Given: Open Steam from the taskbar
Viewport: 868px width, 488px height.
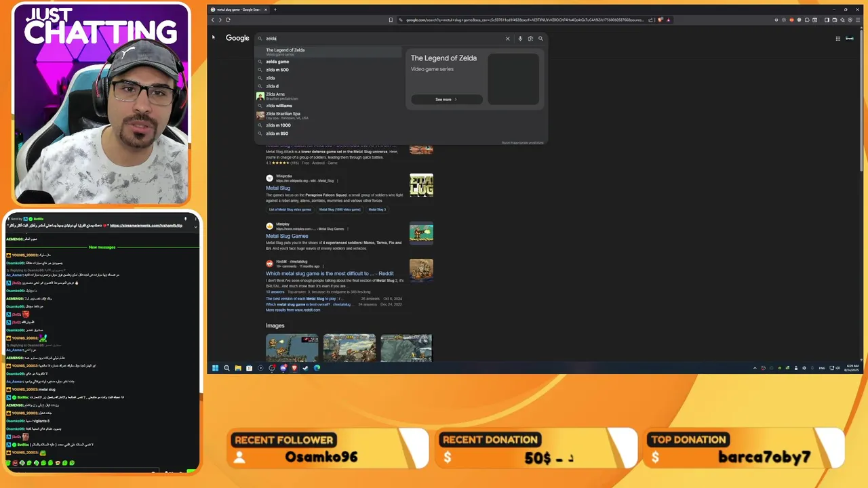Looking at the screenshot, I should [x=305, y=368].
